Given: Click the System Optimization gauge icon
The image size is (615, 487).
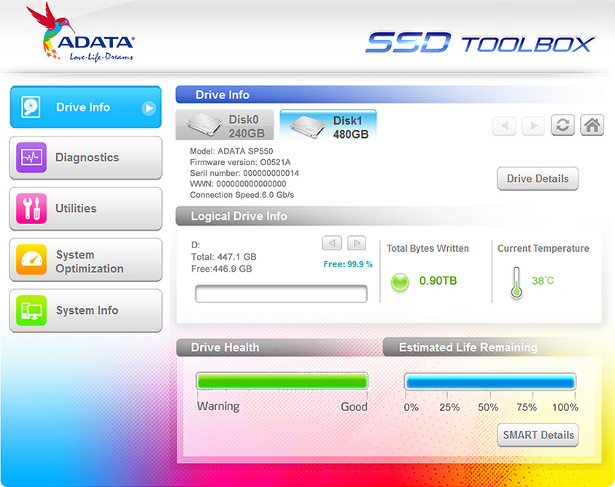Looking at the screenshot, I should [31, 261].
